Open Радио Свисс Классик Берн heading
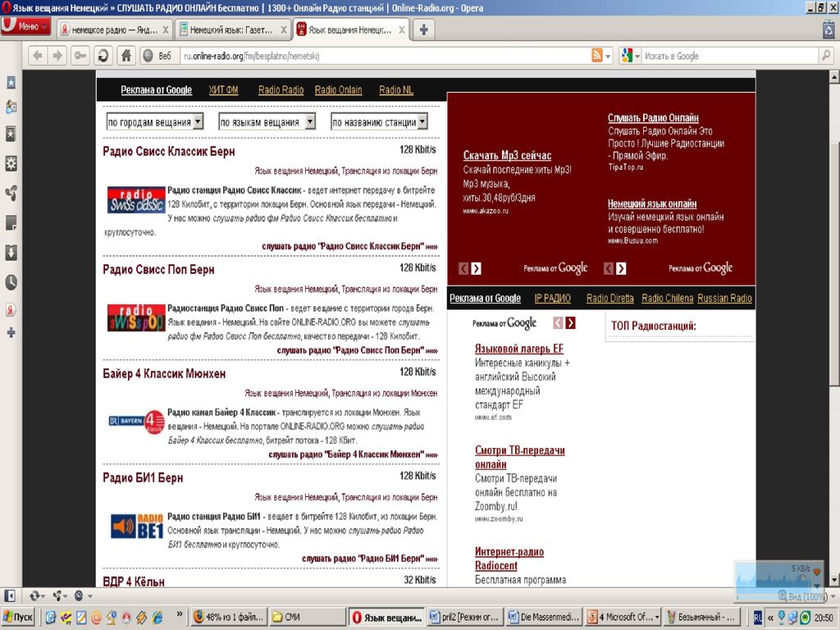Image resolution: width=840 pixels, height=630 pixels. (x=169, y=152)
